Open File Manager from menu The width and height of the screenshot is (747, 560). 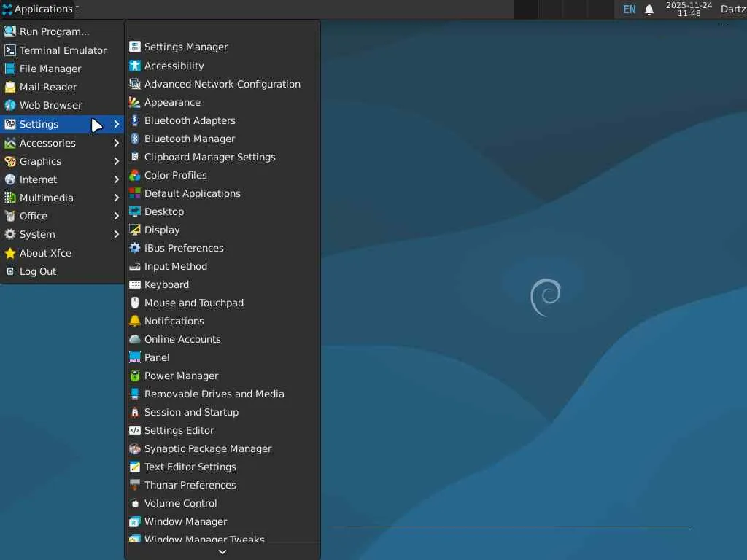tap(62, 69)
